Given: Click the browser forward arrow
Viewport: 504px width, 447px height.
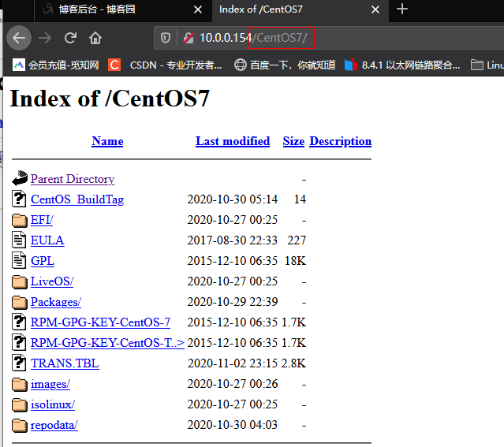Looking at the screenshot, I should tap(45, 38).
